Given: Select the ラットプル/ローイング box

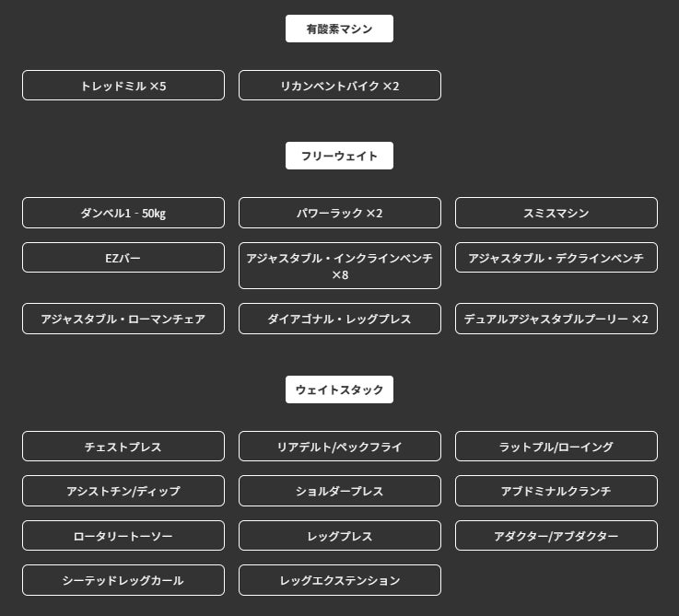Looking at the screenshot, I should tap(556, 447).
